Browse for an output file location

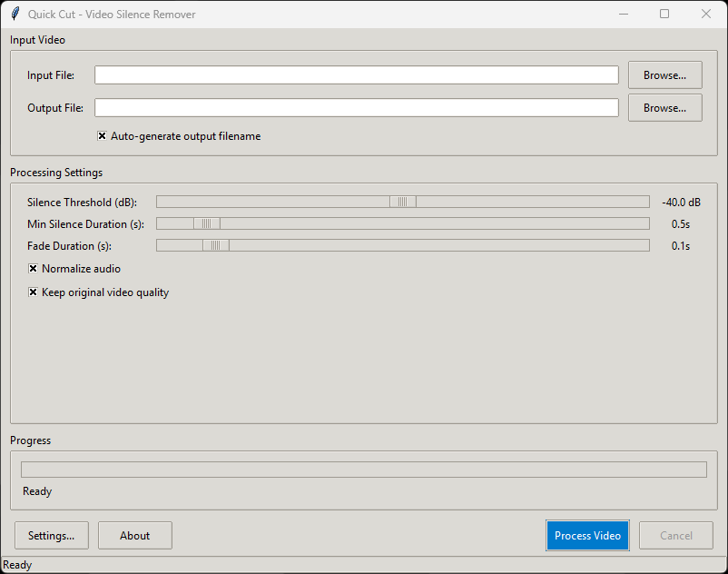(x=664, y=107)
